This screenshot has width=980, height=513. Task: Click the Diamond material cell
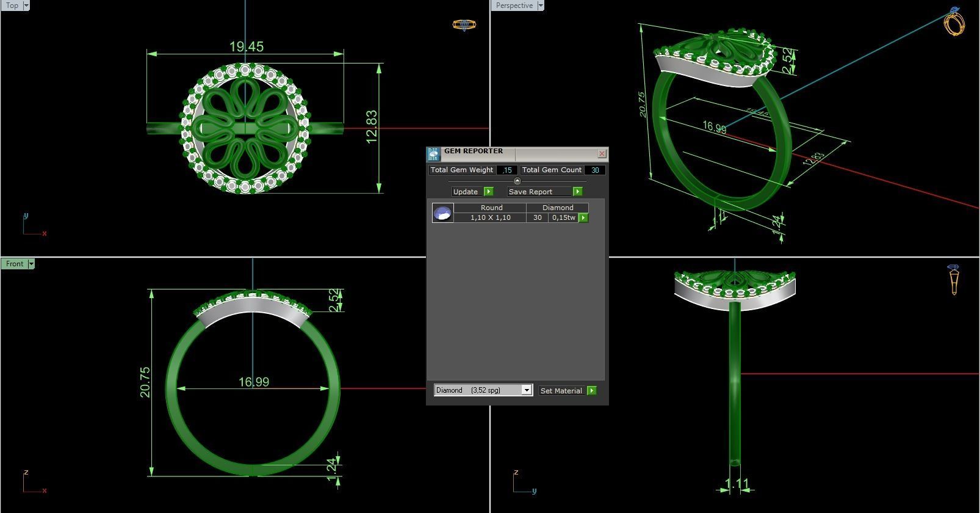(x=558, y=208)
